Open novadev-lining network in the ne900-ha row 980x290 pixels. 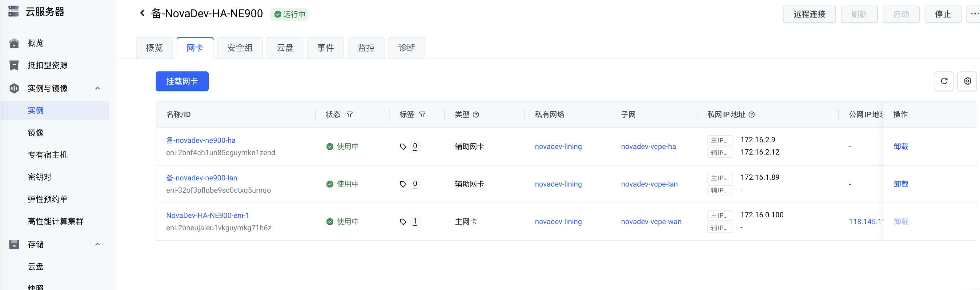click(558, 147)
